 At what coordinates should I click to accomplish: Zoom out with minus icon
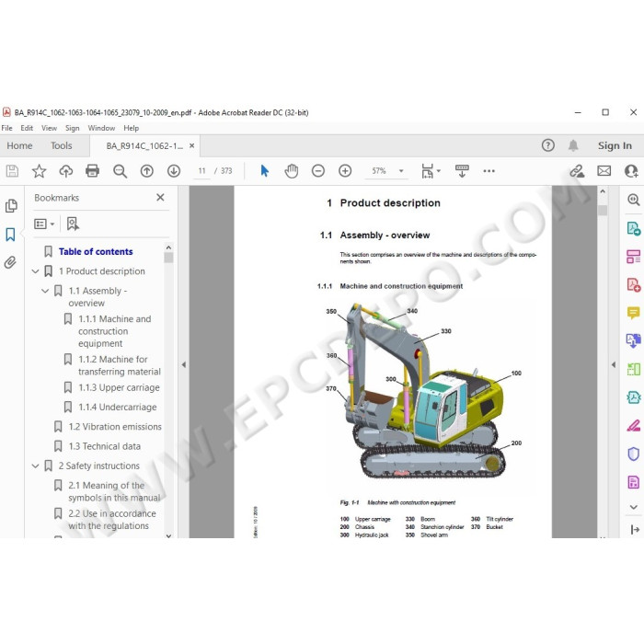click(318, 171)
